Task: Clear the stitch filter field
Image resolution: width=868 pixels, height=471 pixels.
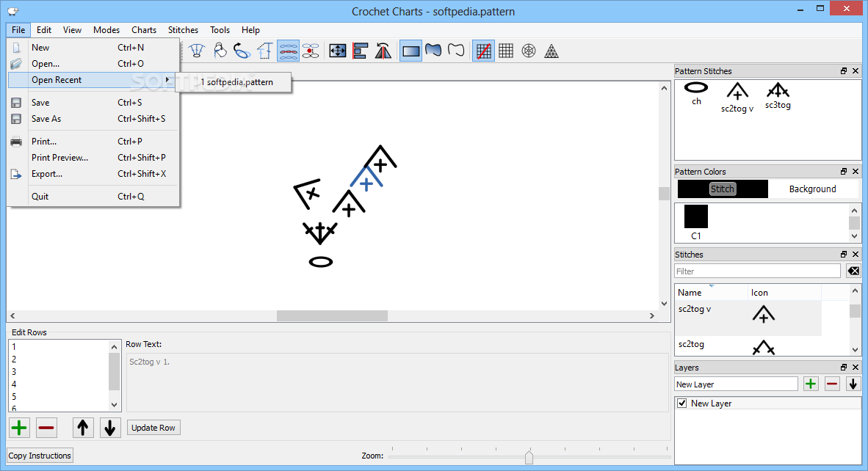Action: (853, 271)
